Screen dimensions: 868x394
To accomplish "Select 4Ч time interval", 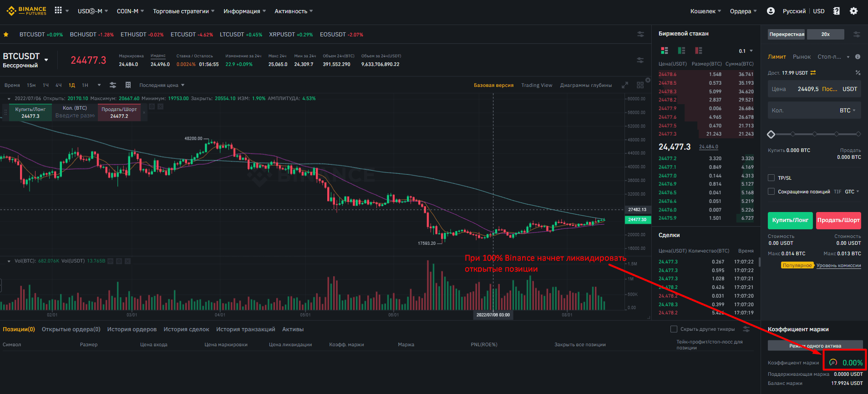I will pyautogui.click(x=58, y=85).
